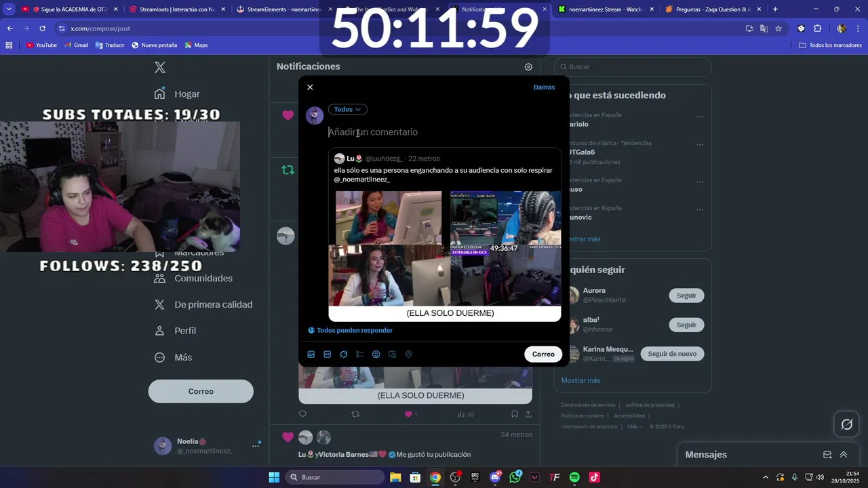Bookmark the background tweet

pyautogui.click(x=514, y=414)
